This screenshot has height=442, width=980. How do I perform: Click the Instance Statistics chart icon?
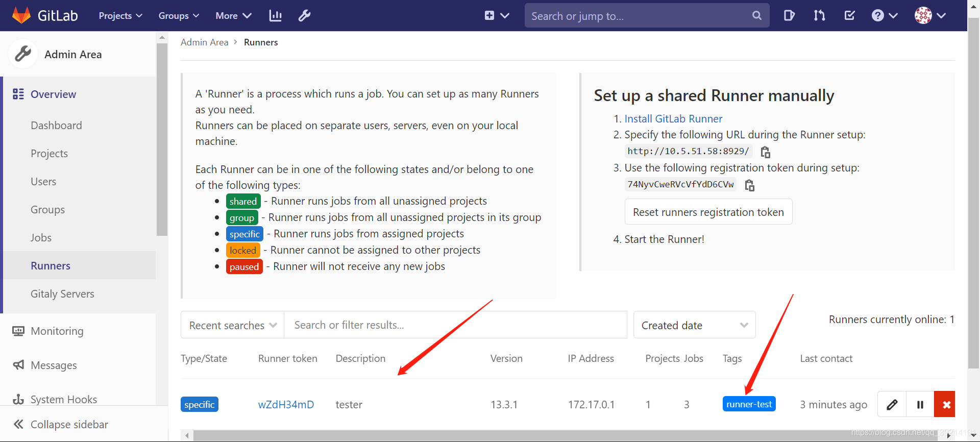click(x=276, y=16)
